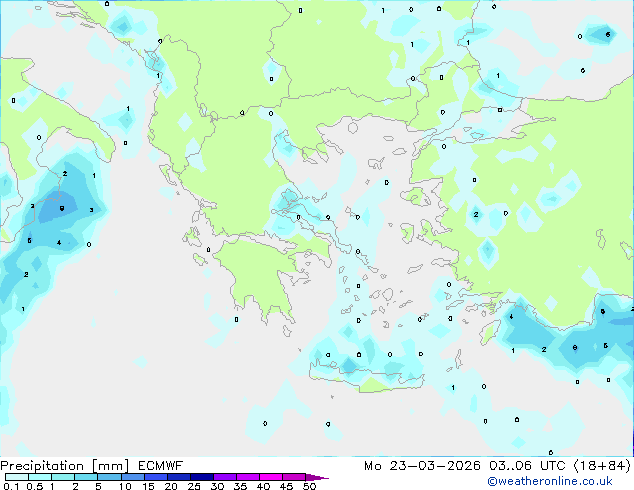
Task: Click the 0.1 to 0.5 mm legend color box
Action: point(17,477)
